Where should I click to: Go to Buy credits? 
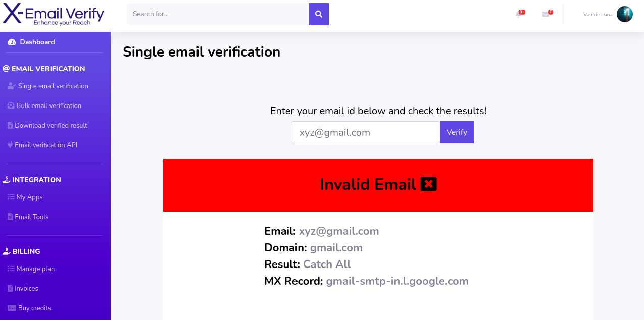point(34,308)
